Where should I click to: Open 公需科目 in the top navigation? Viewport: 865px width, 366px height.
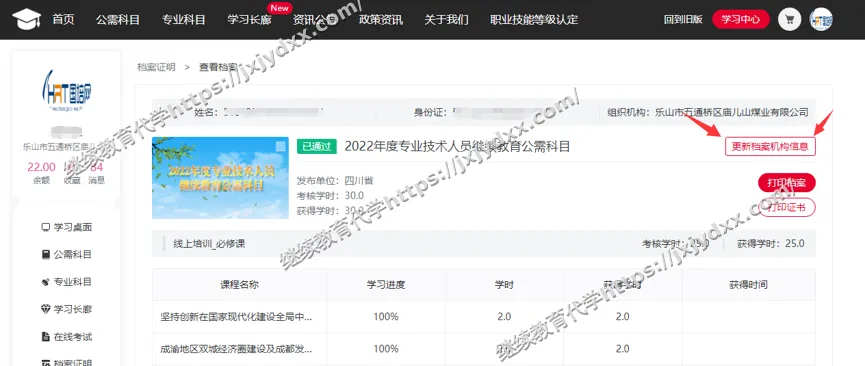coord(118,19)
